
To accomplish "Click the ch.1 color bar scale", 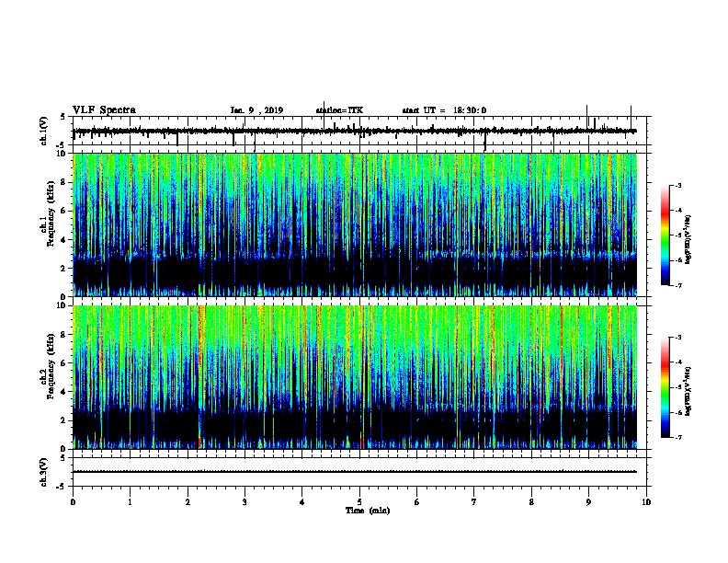I will coord(665,236).
